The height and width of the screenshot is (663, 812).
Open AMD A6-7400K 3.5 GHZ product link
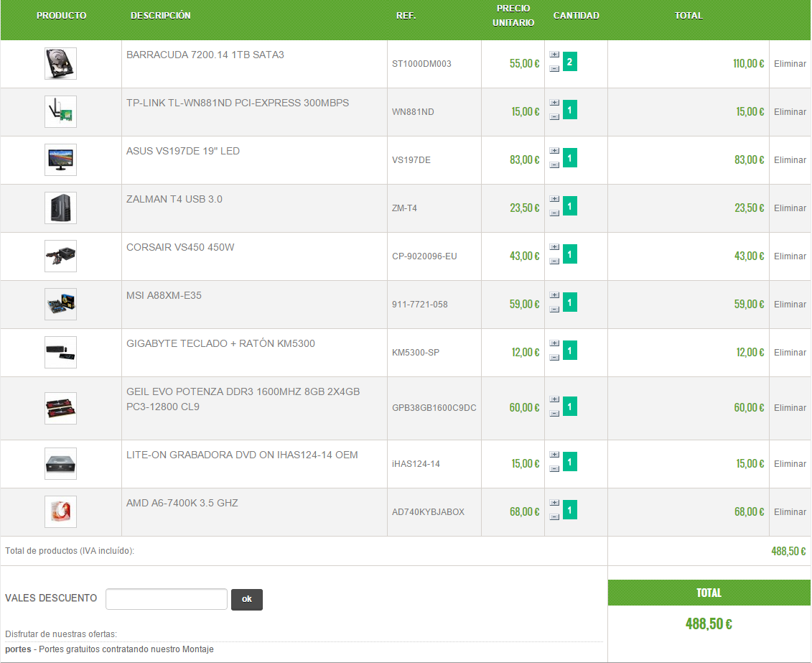pos(182,504)
